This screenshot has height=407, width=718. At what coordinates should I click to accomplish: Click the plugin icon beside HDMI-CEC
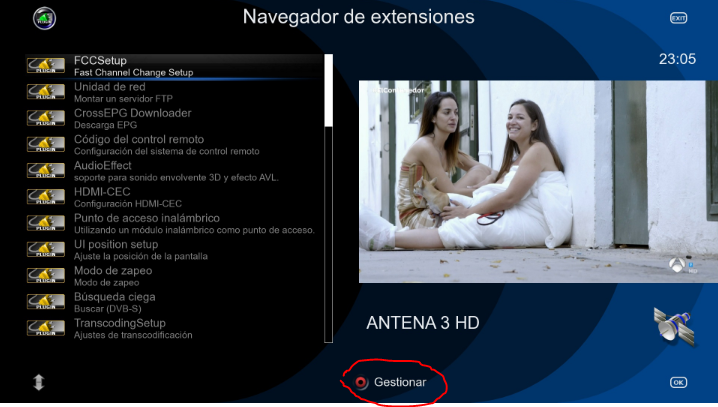[x=46, y=197]
